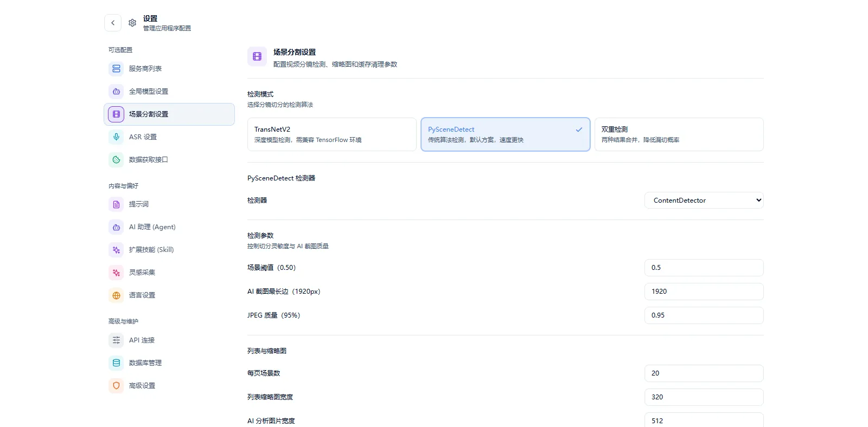
Task: Click the JPEG 质量 input field
Action: pos(704,315)
